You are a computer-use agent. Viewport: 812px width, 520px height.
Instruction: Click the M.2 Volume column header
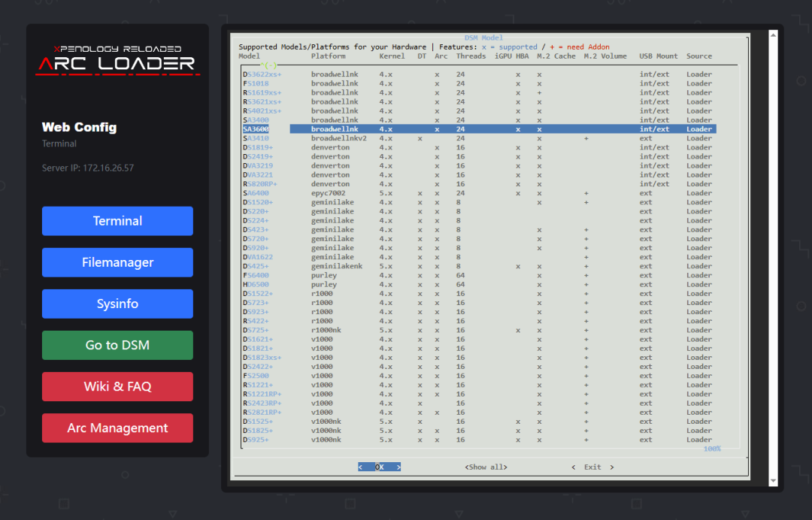pyautogui.click(x=605, y=56)
